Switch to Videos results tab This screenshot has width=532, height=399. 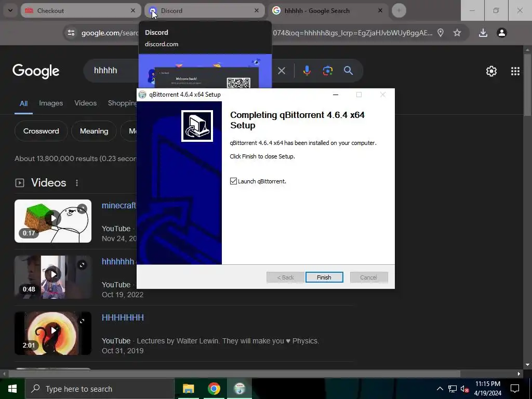click(86, 103)
